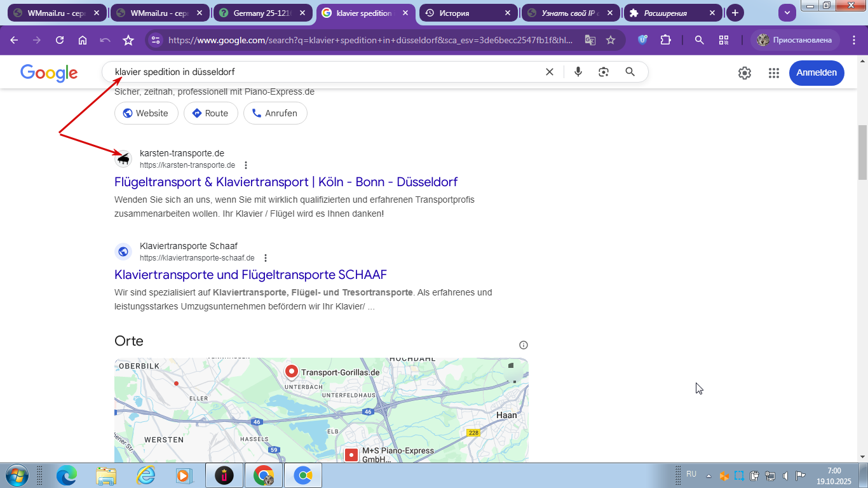Open the tab search dropdown arrow
The image size is (868, 488).
click(x=787, y=13)
